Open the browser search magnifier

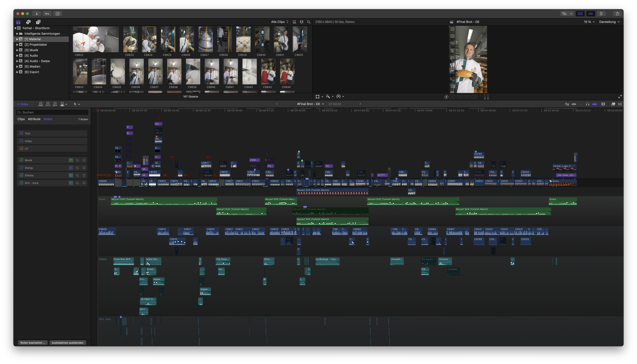(309, 22)
